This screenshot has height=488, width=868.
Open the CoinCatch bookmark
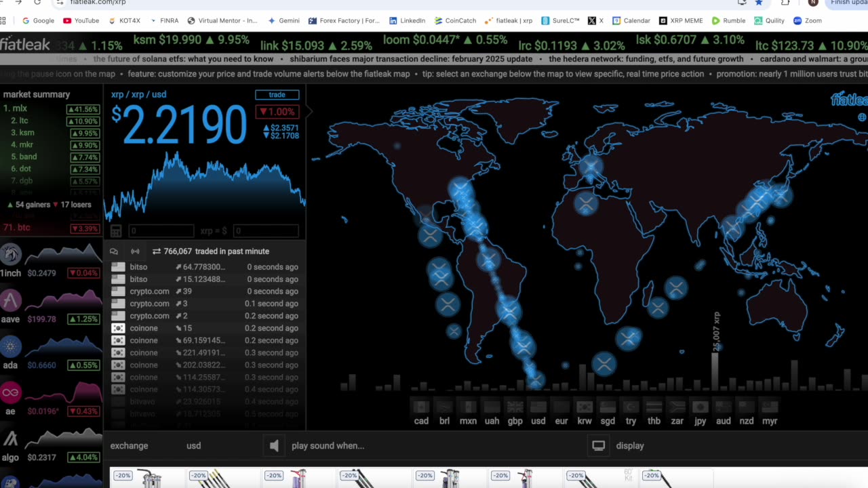click(x=456, y=20)
